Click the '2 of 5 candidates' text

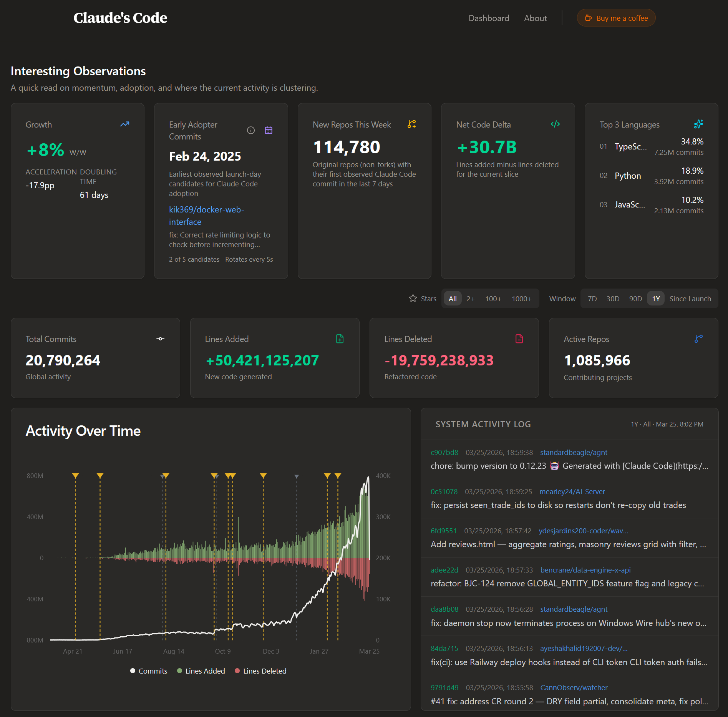point(194,259)
